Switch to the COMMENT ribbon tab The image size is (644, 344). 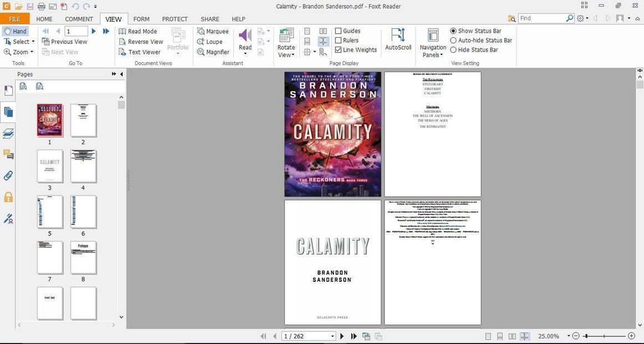pos(79,19)
